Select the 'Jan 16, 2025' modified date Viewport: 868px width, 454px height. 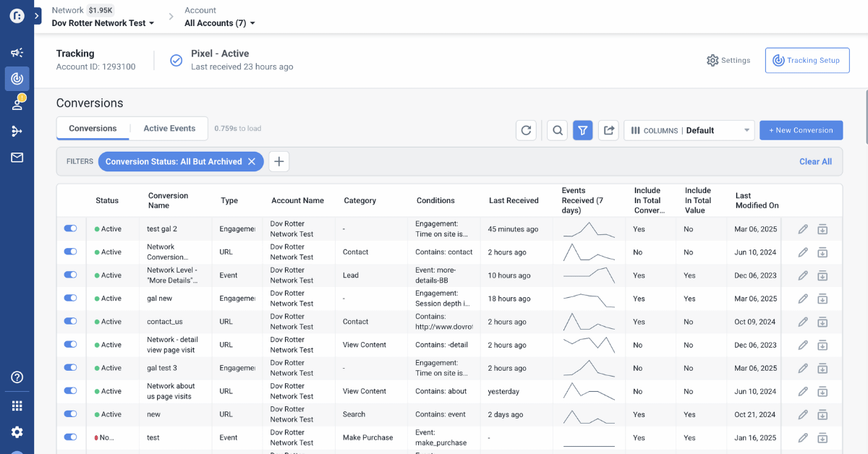(x=755, y=437)
